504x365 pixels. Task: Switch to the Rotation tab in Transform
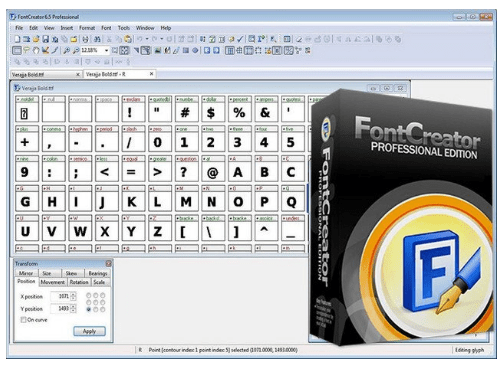point(79,282)
